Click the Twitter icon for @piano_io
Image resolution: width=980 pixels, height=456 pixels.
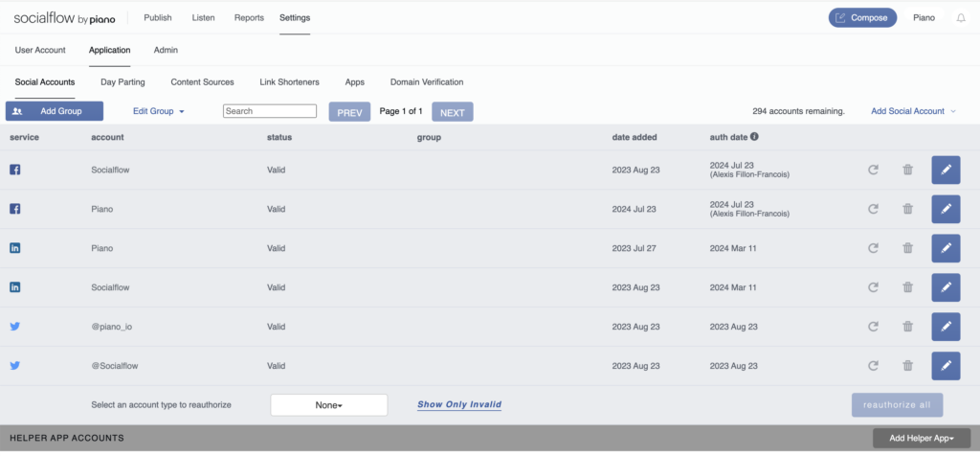point(15,327)
